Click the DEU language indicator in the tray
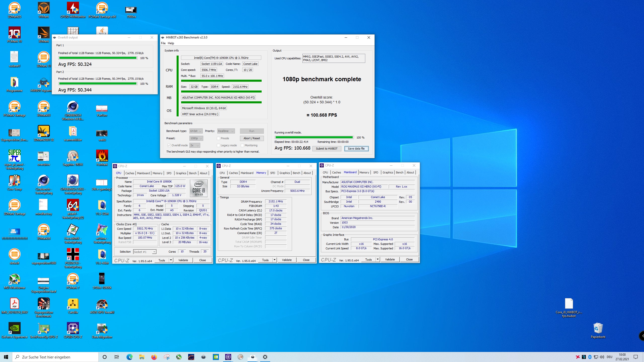 point(609,357)
